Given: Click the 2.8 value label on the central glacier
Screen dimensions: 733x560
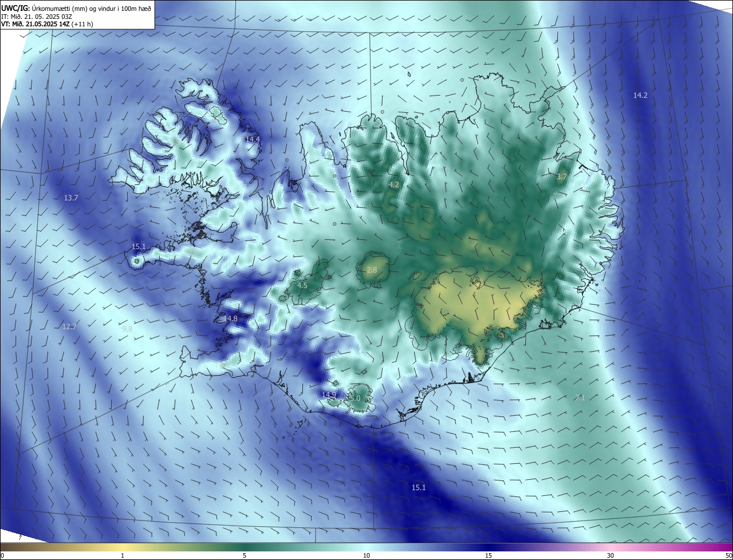Looking at the screenshot, I should (x=372, y=270).
